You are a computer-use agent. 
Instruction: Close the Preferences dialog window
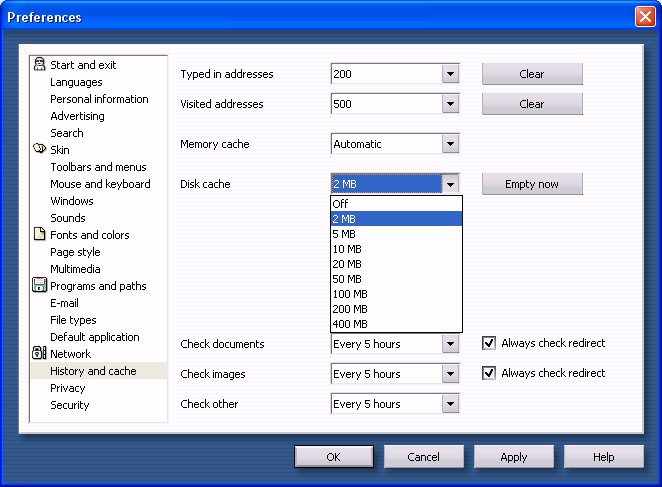[x=644, y=17]
